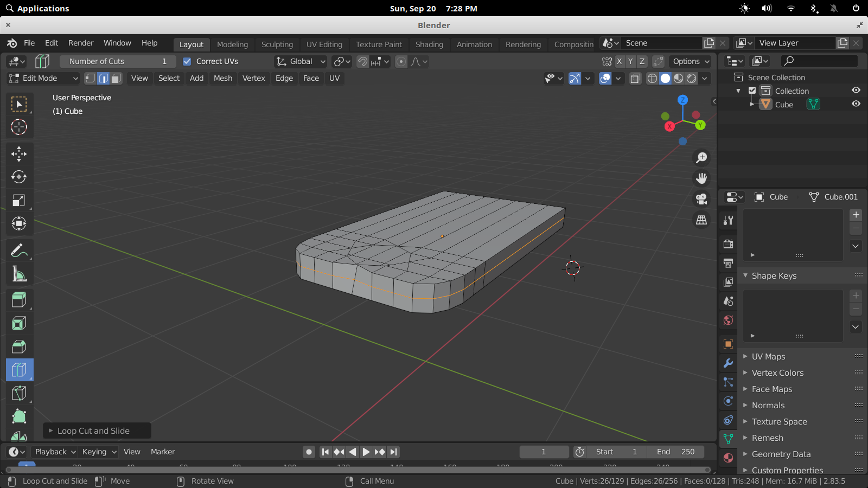Open the Select menu in viewport header

tap(169, 78)
